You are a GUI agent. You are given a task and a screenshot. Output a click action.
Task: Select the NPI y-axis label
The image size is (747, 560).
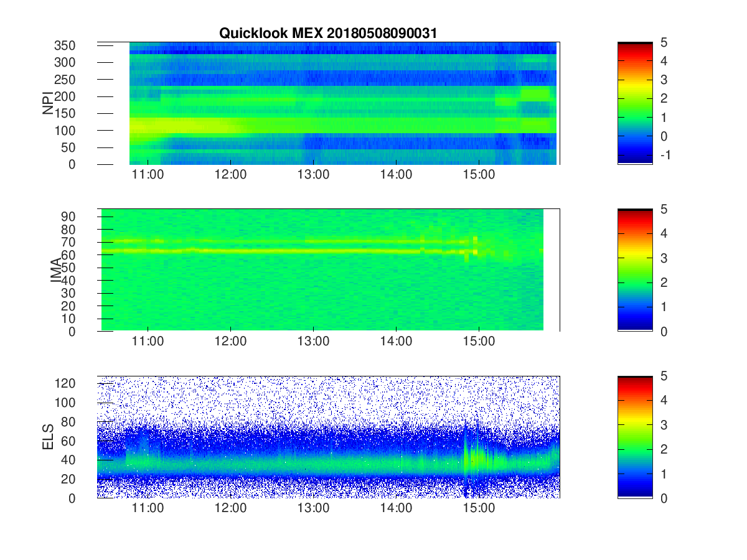(48, 104)
